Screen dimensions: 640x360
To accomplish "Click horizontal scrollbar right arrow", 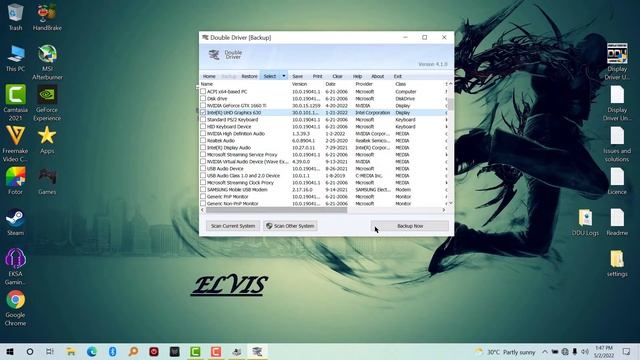I will pos(444,210).
